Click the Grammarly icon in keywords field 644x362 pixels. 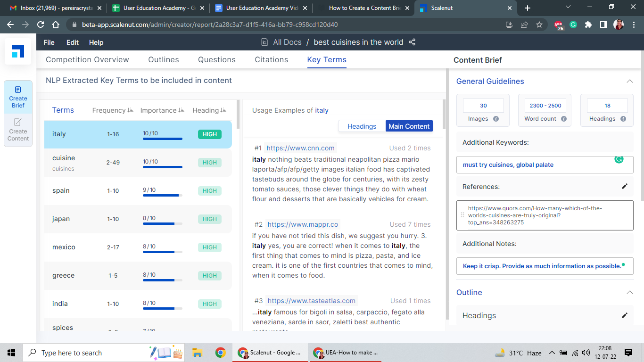tap(619, 159)
